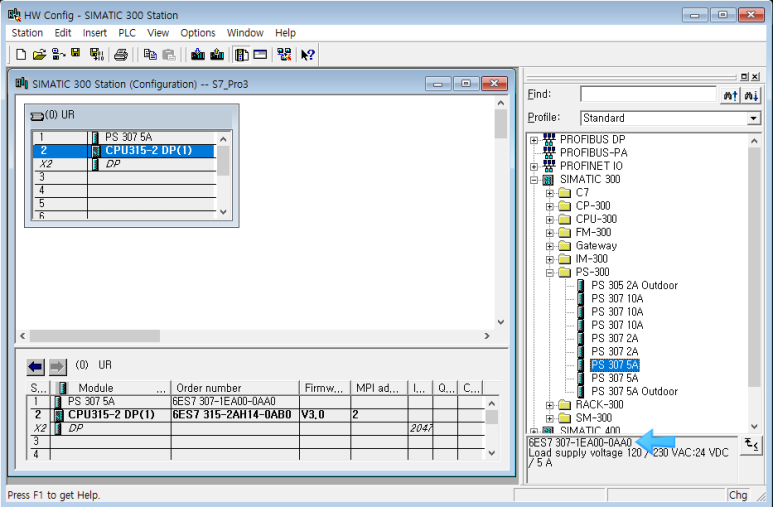The height and width of the screenshot is (507, 773).
Task: Open the Window menu
Action: 245,33
